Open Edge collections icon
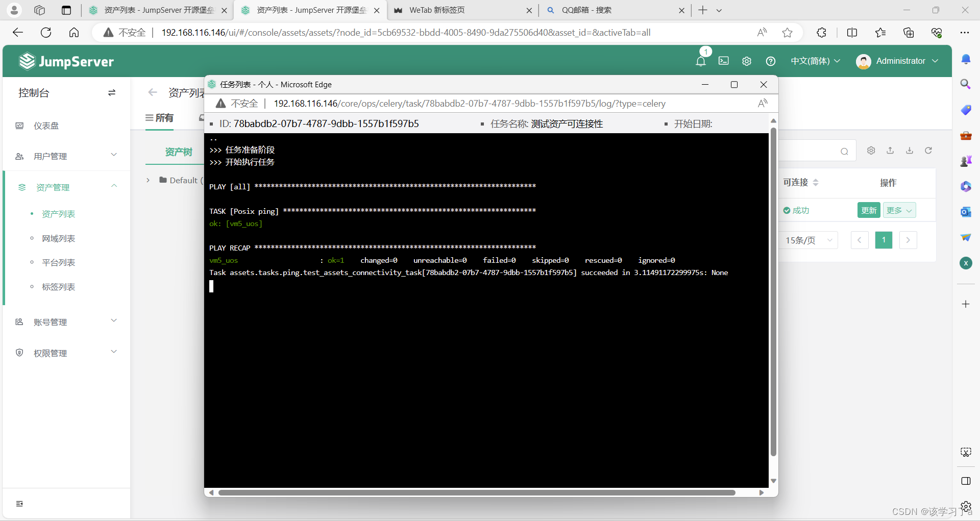Screen dimensions: 980x521 (909, 33)
